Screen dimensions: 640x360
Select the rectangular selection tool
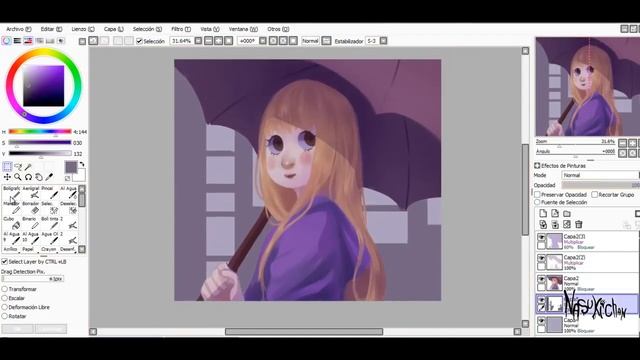pos(7,167)
